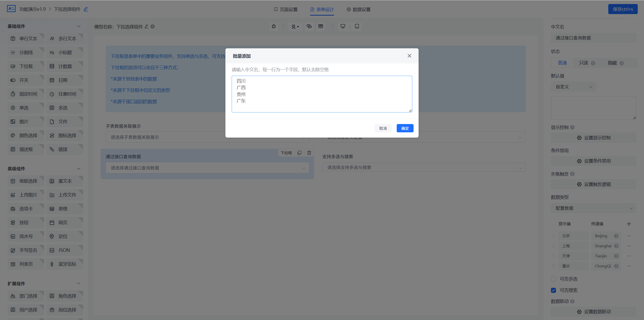644x320 pixels.
Task: Enable the 可否多选 checkbox
Action: (x=553, y=279)
